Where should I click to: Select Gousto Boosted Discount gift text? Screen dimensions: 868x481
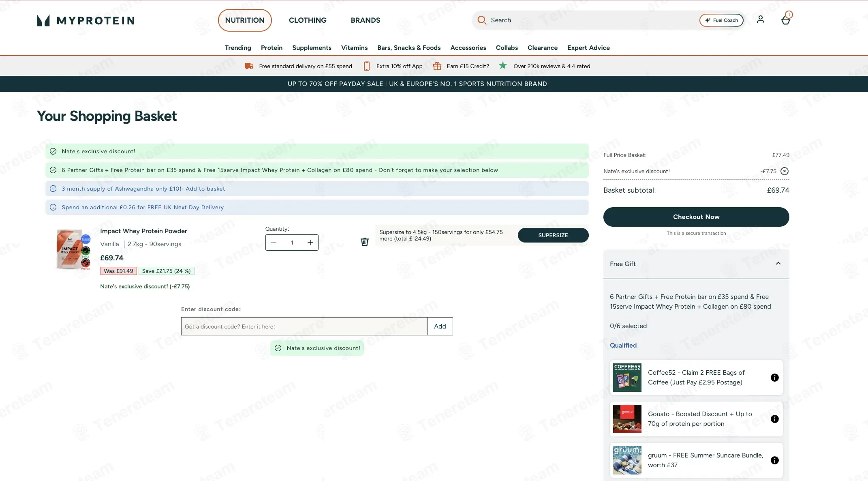700,419
